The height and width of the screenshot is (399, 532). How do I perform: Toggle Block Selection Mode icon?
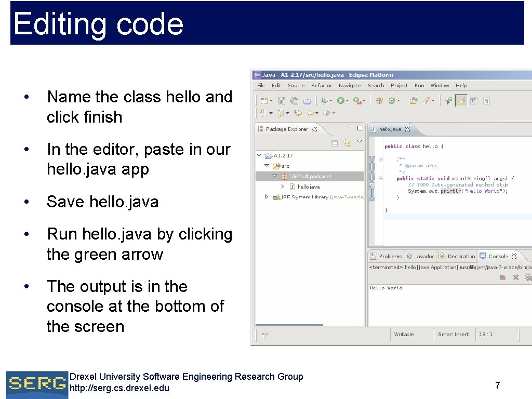pyautogui.click(x=474, y=101)
